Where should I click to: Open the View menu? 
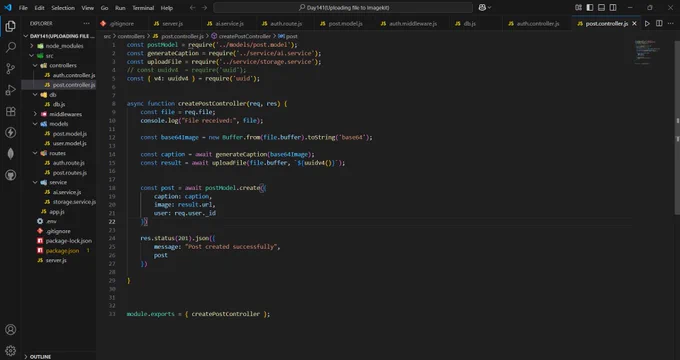[88, 8]
